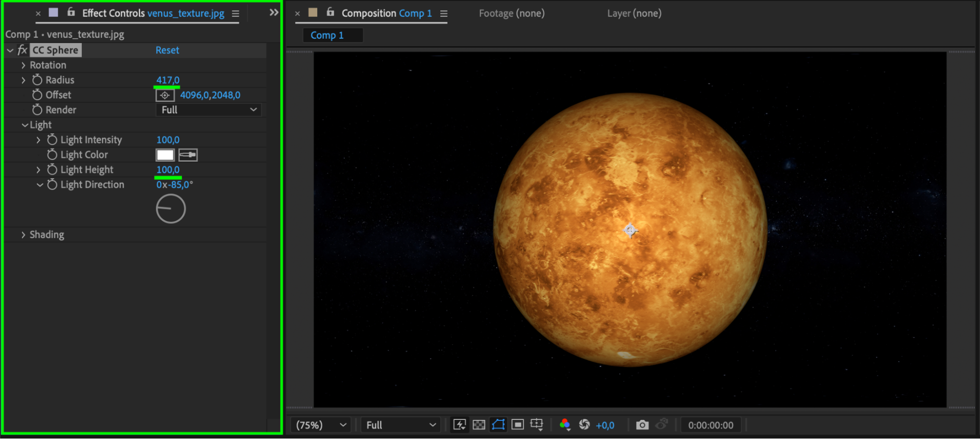The image size is (980, 439).
Task: Open grid and guide options
Action: (x=537, y=425)
